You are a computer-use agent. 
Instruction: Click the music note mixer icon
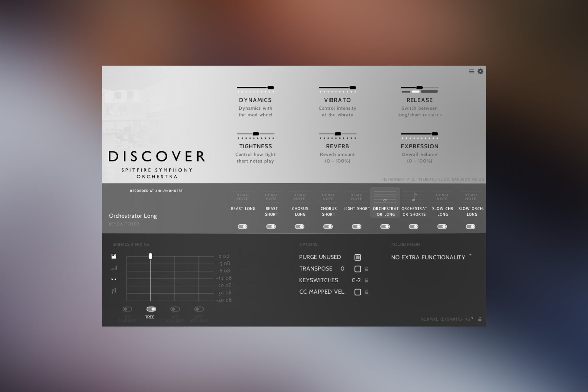click(114, 291)
